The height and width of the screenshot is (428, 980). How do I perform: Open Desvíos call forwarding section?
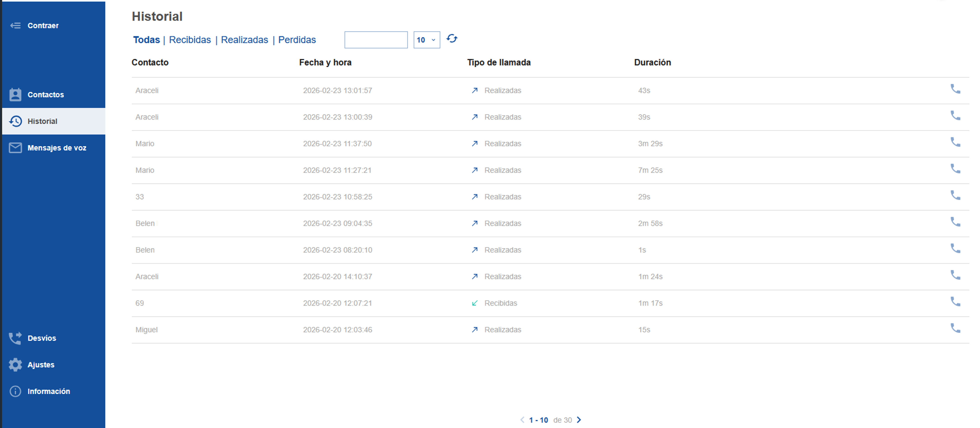(42, 338)
